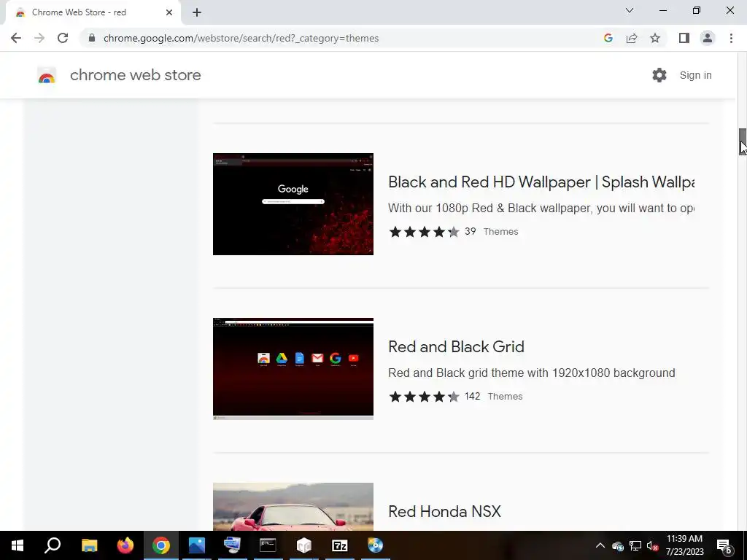747x560 pixels.
Task: Show hidden system tray icons
Action: click(x=600, y=545)
